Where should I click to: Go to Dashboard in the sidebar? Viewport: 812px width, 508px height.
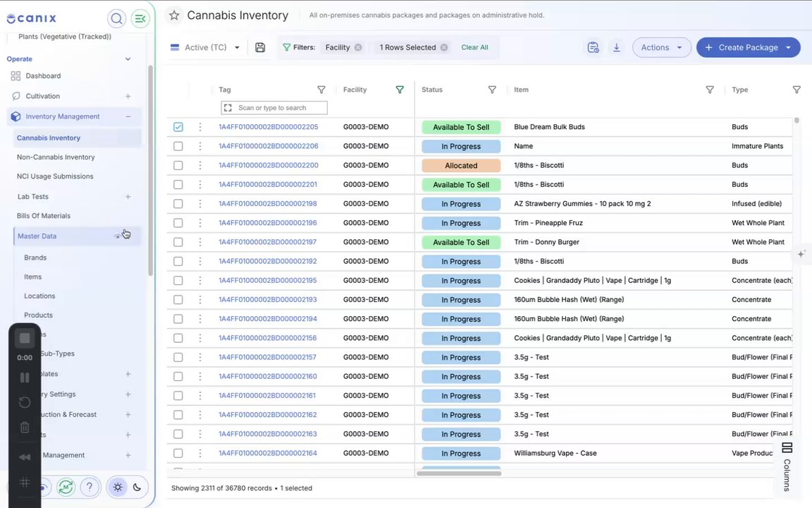[x=43, y=75]
